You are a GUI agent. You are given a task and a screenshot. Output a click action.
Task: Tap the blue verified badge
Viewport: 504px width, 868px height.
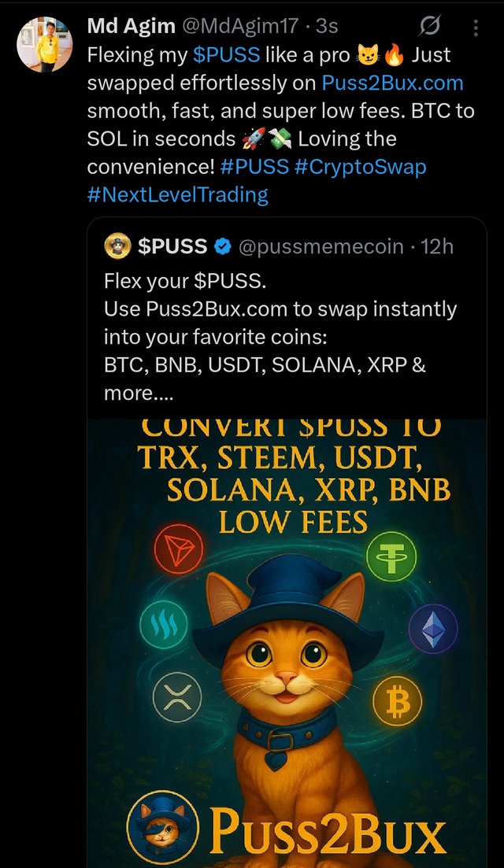(x=223, y=247)
